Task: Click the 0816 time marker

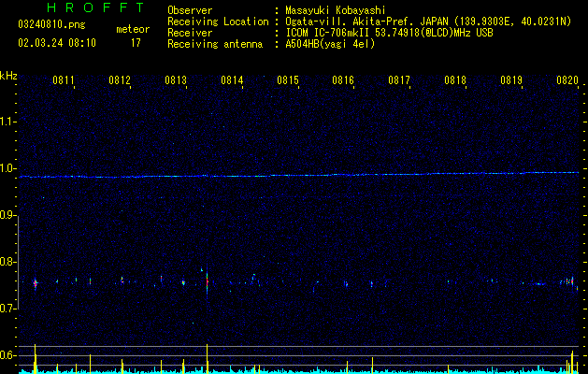Action: coord(343,79)
